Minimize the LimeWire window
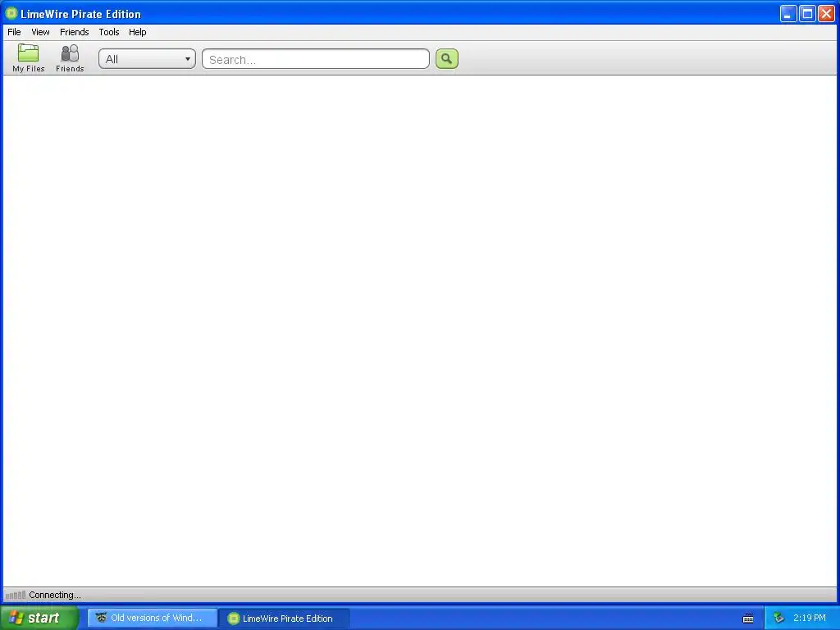Viewport: 840px width, 630px height. [x=788, y=14]
